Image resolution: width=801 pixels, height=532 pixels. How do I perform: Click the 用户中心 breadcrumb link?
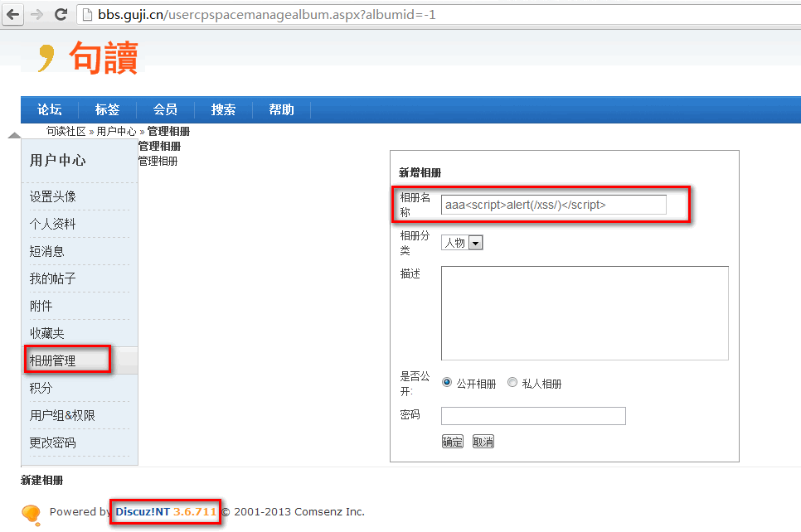[x=116, y=131]
